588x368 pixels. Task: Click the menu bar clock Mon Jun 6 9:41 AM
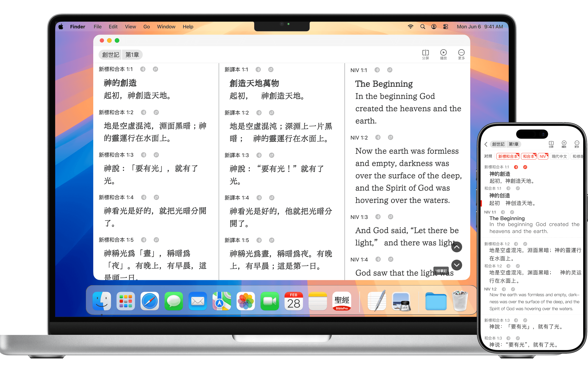(480, 27)
